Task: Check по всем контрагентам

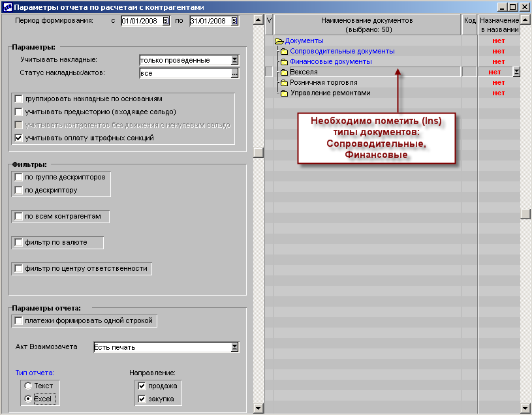Action: (19, 217)
